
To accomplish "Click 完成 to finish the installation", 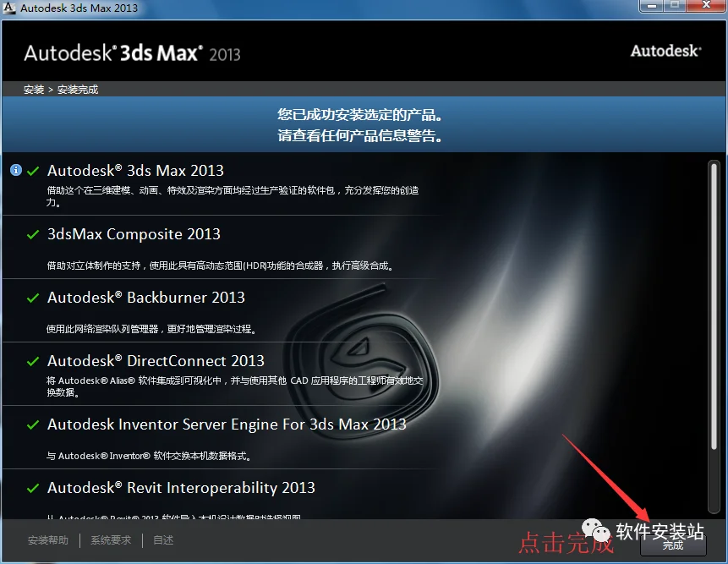I will click(673, 545).
